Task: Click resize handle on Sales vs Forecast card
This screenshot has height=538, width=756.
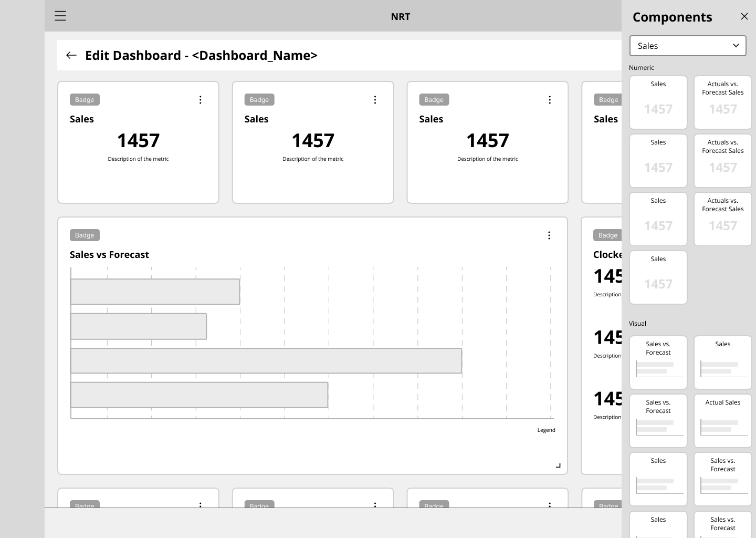Action: pos(558,465)
